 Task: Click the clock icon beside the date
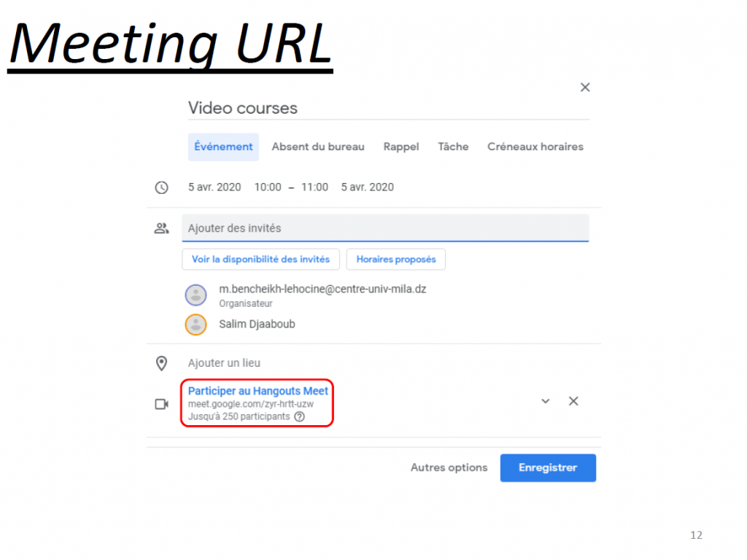point(161,187)
